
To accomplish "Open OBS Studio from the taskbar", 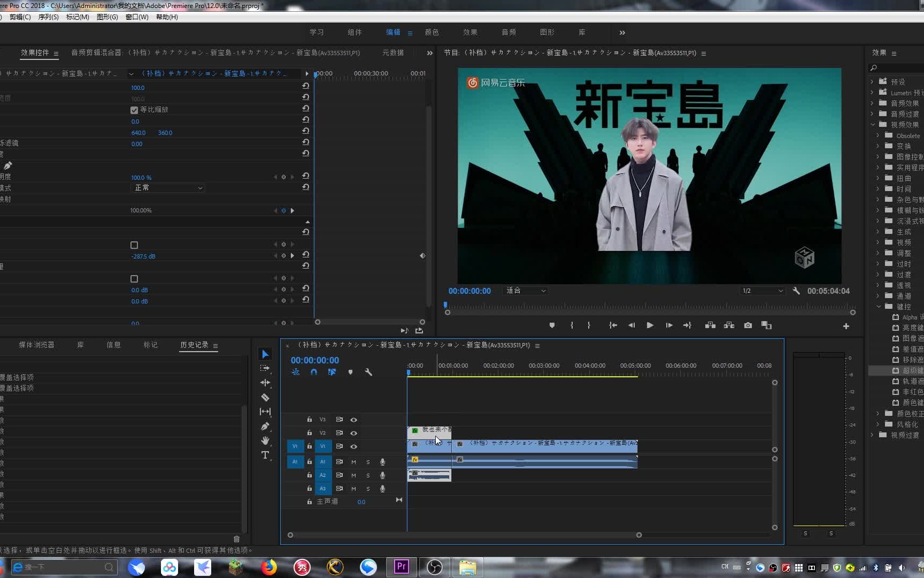I will pyautogui.click(x=434, y=567).
